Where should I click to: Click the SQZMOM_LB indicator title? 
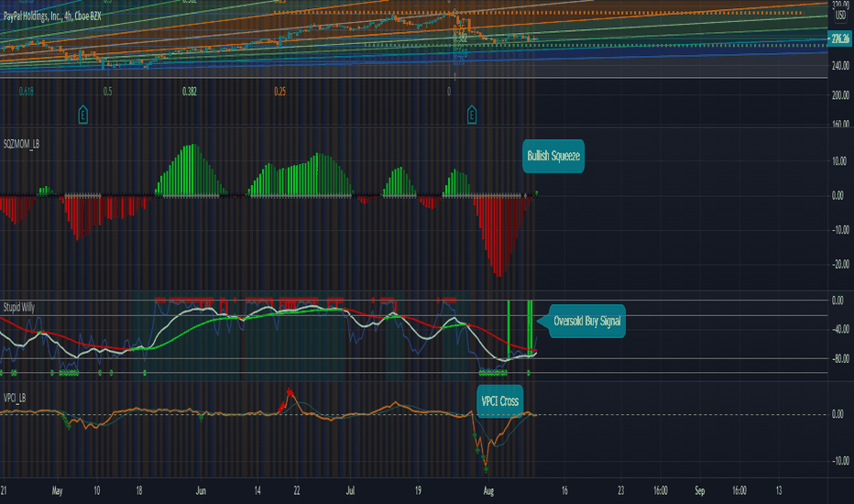click(x=21, y=145)
